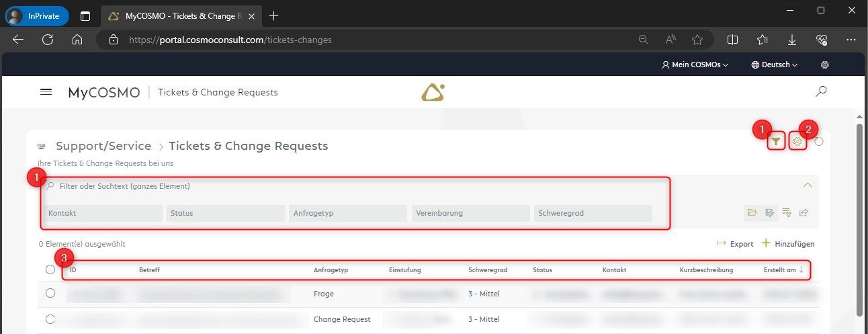
Task: Add page to favorites star
Action: [697, 40]
